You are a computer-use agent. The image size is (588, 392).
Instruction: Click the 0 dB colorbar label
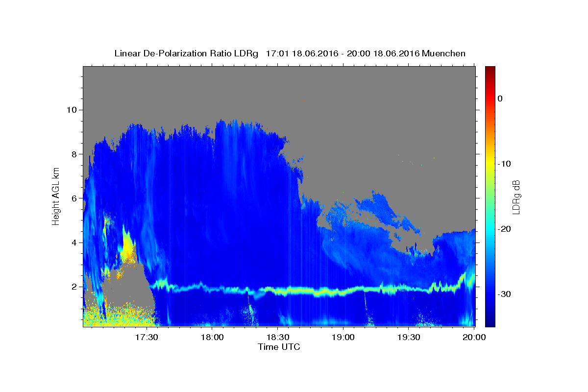click(x=500, y=98)
